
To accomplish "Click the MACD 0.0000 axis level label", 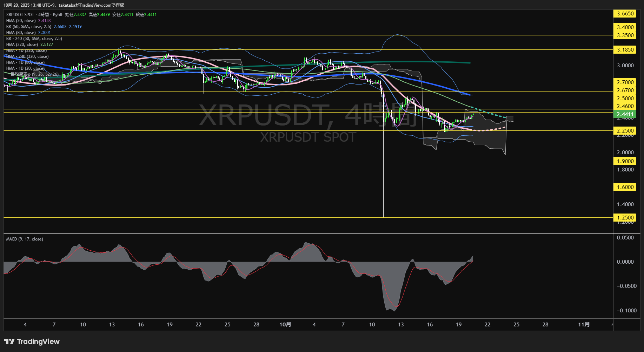I will pyautogui.click(x=625, y=262).
